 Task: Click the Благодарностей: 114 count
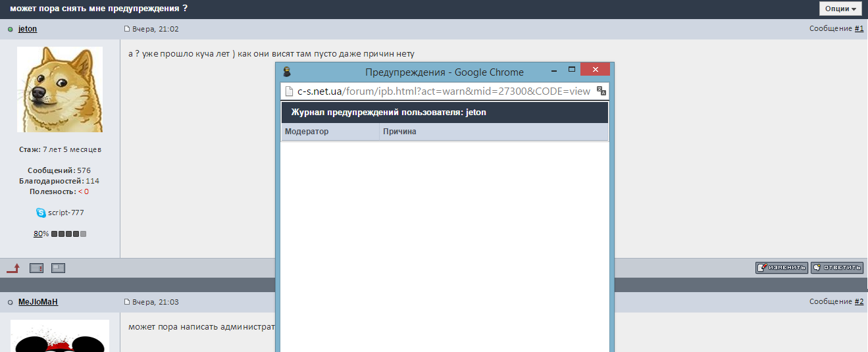(x=59, y=181)
